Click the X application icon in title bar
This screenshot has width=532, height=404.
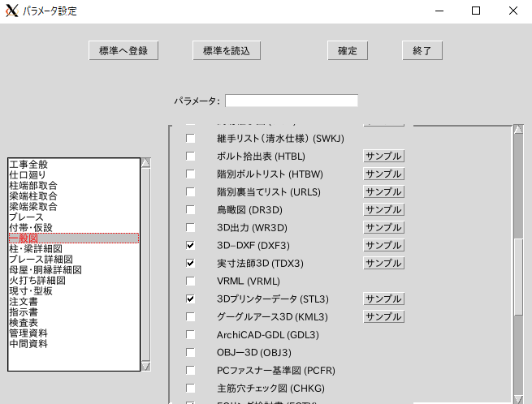11,11
